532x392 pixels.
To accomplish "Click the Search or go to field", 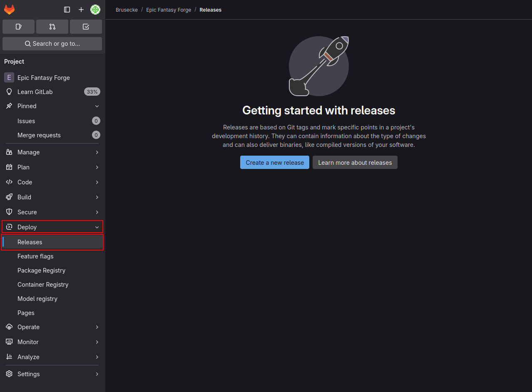I will pyautogui.click(x=52, y=44).
